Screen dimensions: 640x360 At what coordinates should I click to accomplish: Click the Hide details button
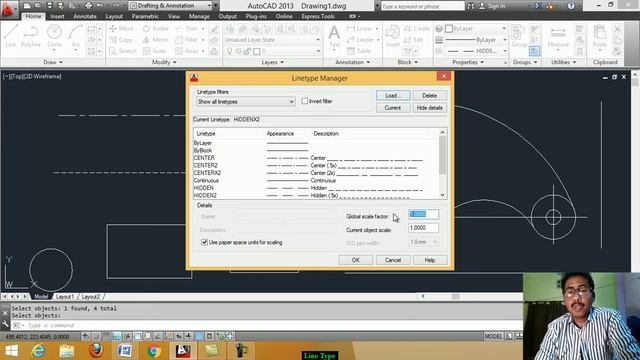pyautogui.click(x=429, y=108)
